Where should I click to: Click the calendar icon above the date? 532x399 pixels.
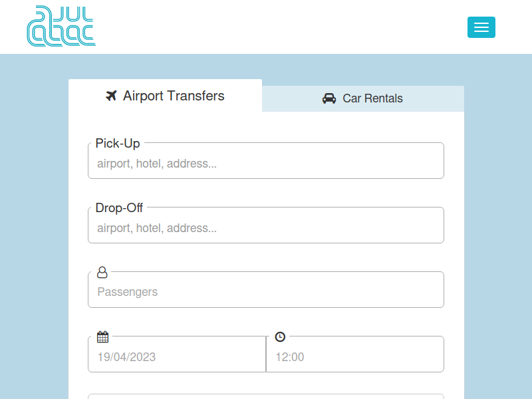pos(102,336)
